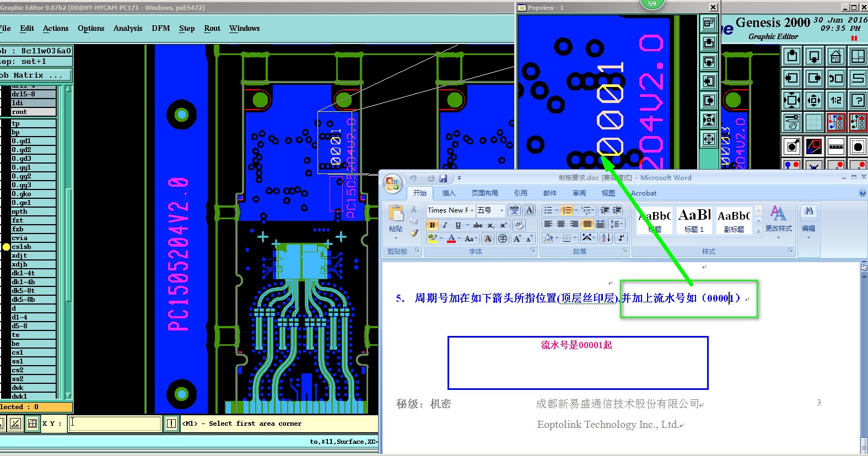Click Popview zoom in icon
Image resolution: width=868 pixels, height=456 pixels.
pyautogui.click(x=709, y=120)
